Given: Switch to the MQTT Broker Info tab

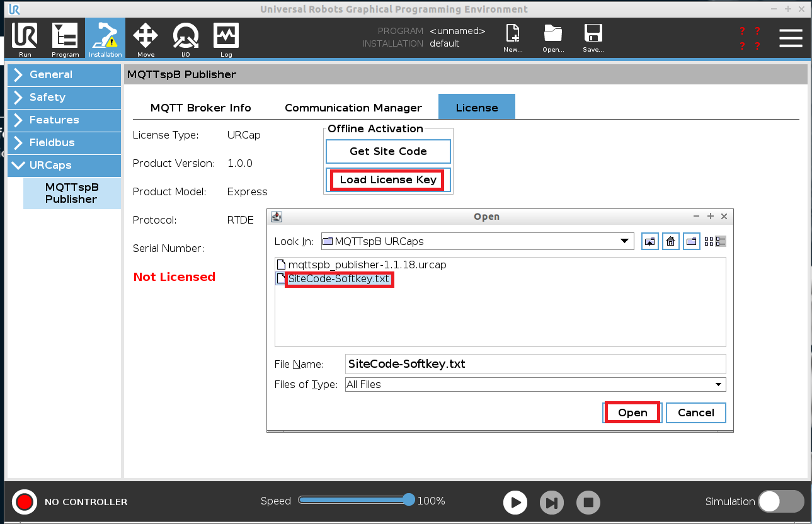Looking at the screenshot, I should click(x=200, y=108).
